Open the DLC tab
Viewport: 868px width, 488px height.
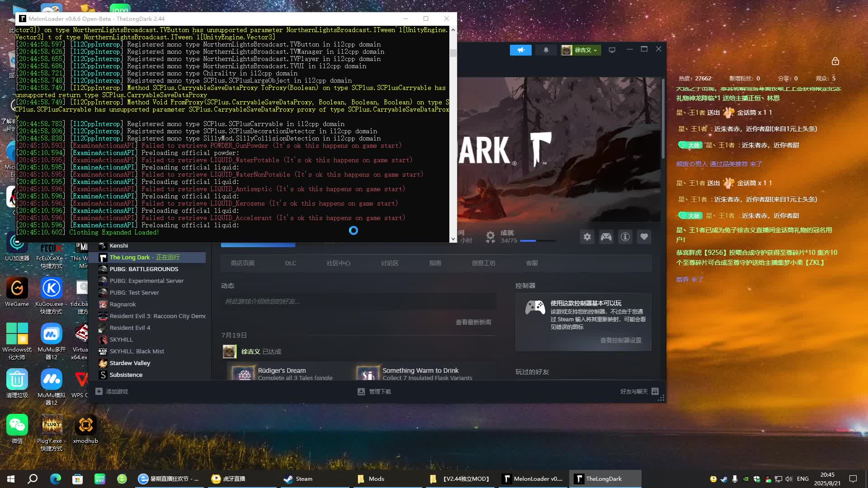pyautogui.click(x=290, y=263)
